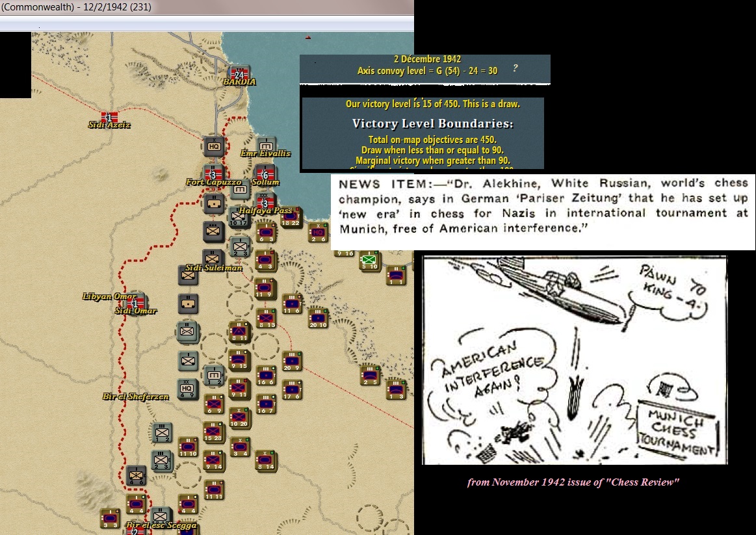The width and height of the screenshot is (756, 535).
Task: Select the Allied tank unit 18 22
Action: pos(291,217)
